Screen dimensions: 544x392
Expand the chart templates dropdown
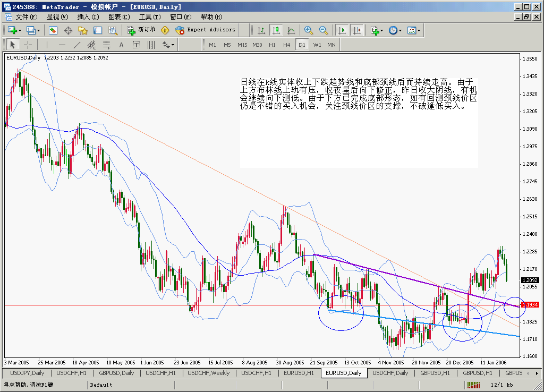(419, 30)
